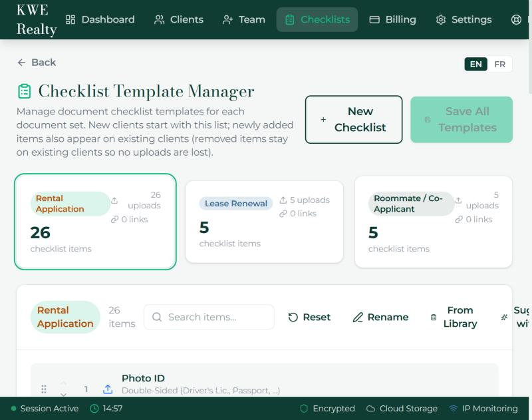Viewport: 532px width, 420px height.
Task: Click the '26 items' count label
Action: (x=122, y=317)
